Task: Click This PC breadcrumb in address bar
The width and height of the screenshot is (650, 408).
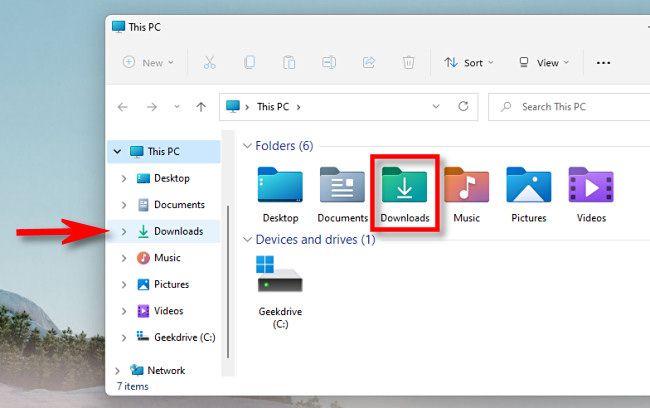Action: click(273, 107)
